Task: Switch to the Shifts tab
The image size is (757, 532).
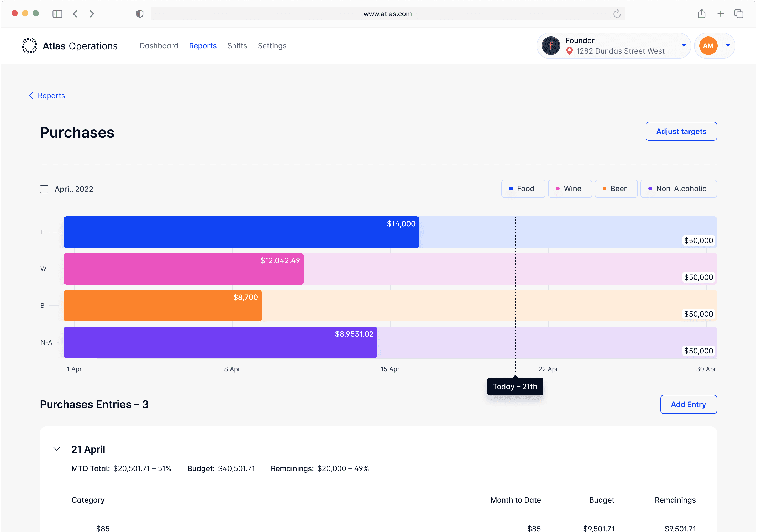Action: point(237,46)
